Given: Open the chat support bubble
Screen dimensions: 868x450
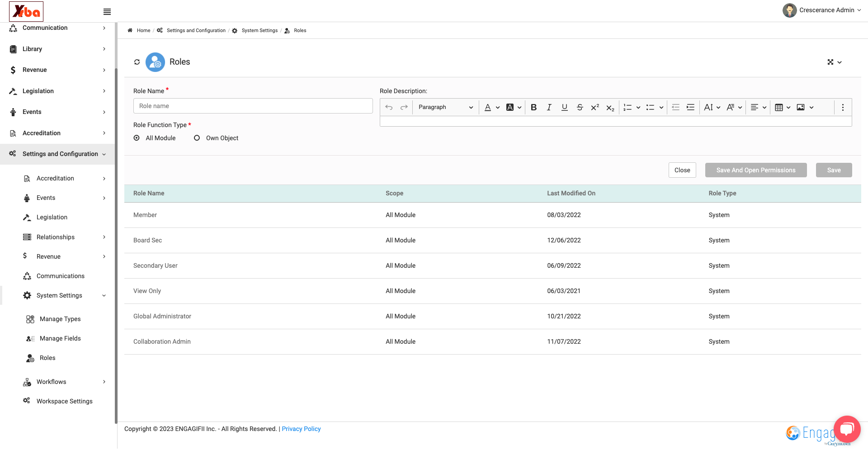Looking at the screenshot, I should pyautogui.click(x=847, y=429).
